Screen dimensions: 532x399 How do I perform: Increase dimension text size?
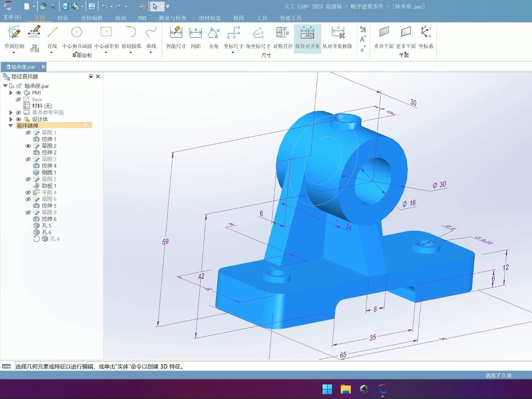tap(363, 39)
